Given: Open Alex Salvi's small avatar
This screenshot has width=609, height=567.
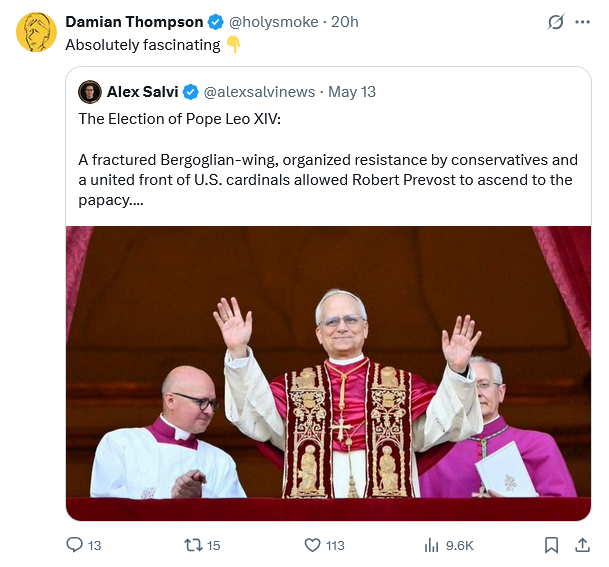Looking at the screenshot, I should (89, 92).
